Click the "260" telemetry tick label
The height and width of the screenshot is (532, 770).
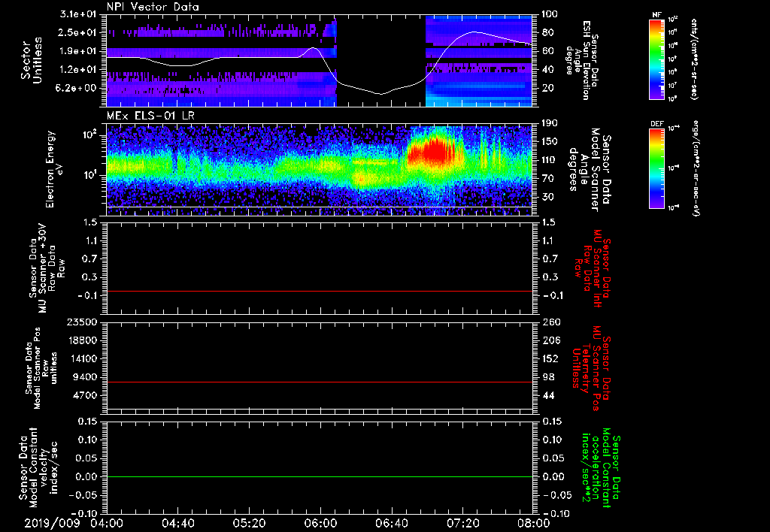(x=550, y=322)
